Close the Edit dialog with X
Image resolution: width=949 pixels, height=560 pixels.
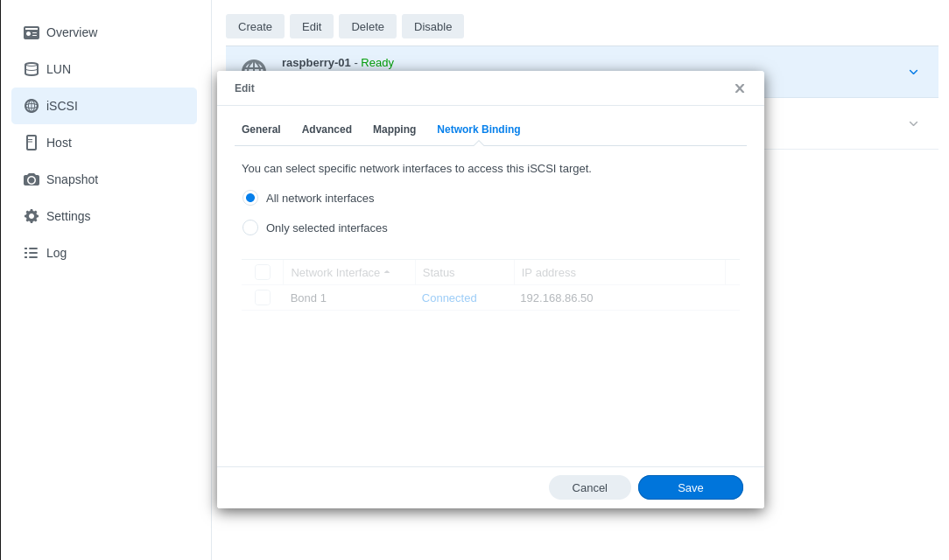pyautogui.click(x=740, y=88)
